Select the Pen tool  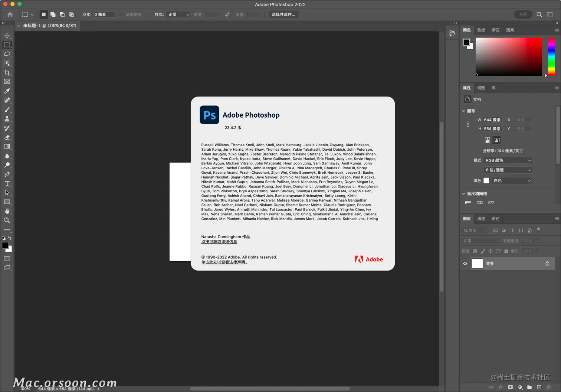point(7,174)
